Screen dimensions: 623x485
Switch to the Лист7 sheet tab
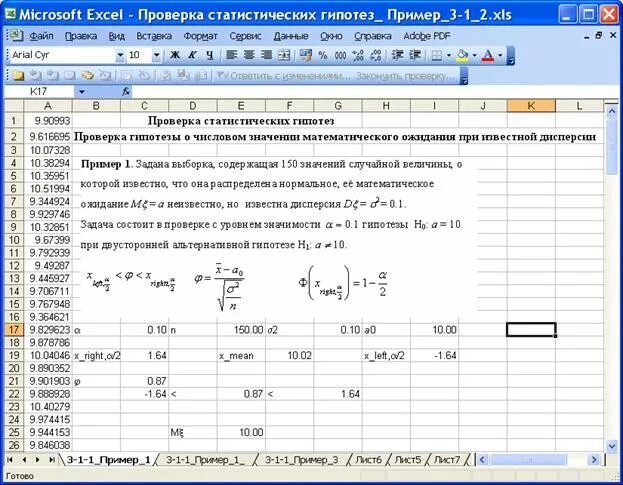(x=447, y=460)
